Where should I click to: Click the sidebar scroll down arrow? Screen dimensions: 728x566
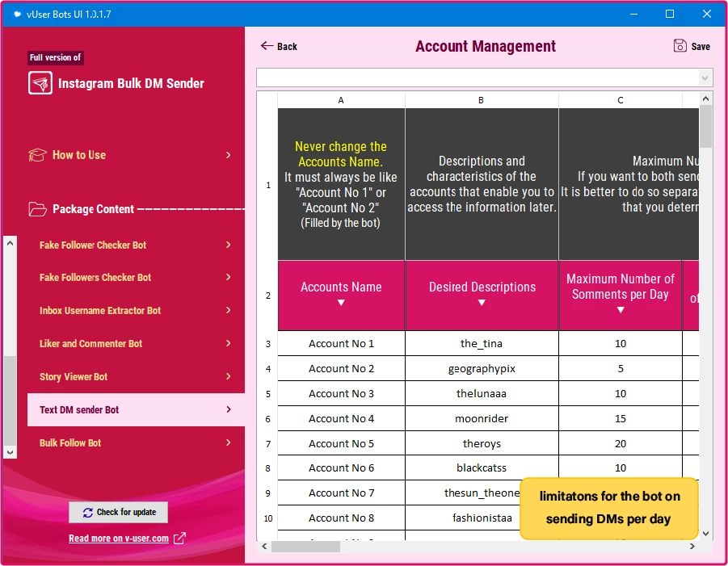coord(11,452)
